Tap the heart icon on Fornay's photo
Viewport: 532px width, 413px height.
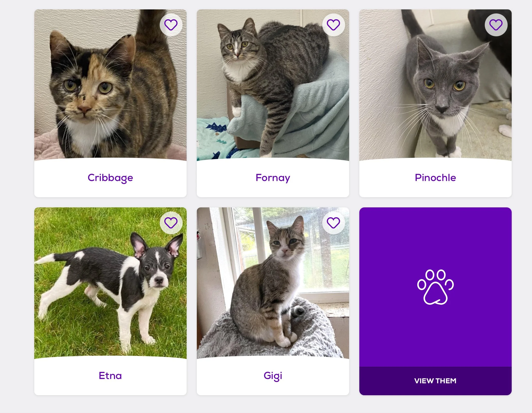click(333, 25)
